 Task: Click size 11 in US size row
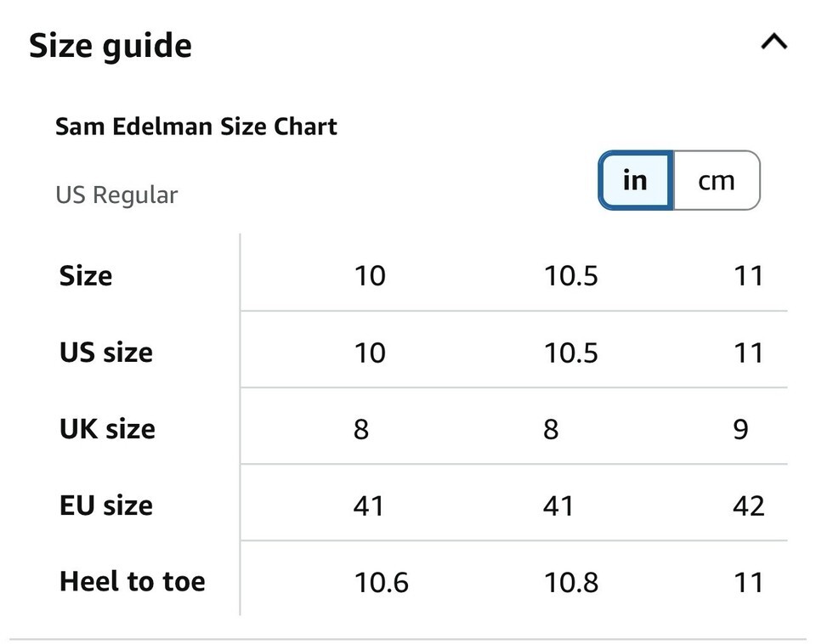[x=748, y=352]
